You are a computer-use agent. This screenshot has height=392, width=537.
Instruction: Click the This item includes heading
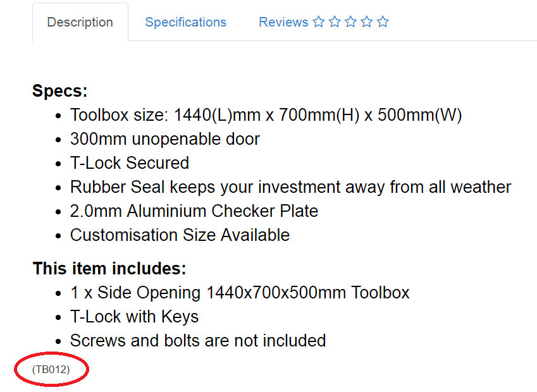pos(109,269)
